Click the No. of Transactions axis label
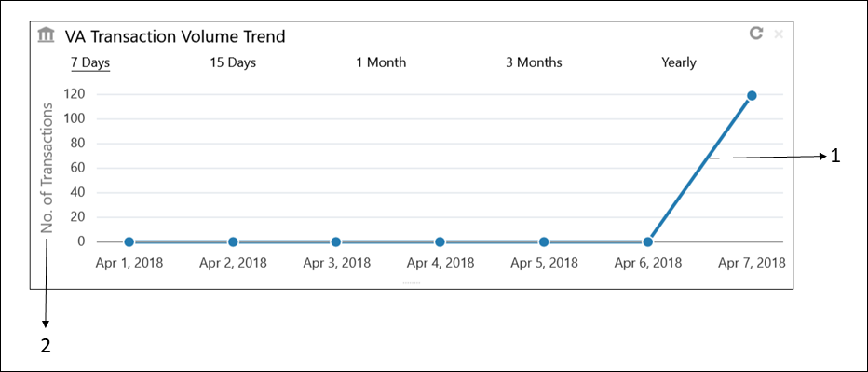This screenshot has height=372, width=868. tap(48, 168)
